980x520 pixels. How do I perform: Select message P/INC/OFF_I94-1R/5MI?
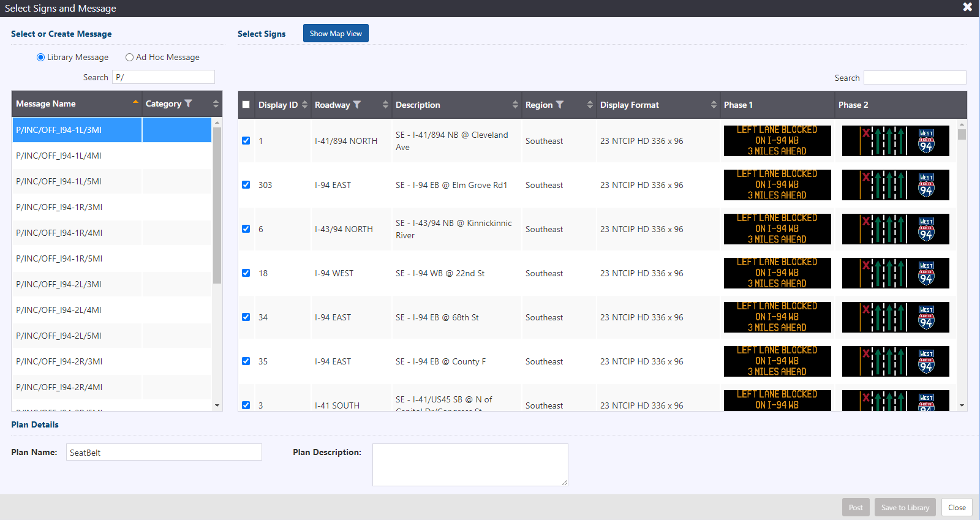(112, 258)
